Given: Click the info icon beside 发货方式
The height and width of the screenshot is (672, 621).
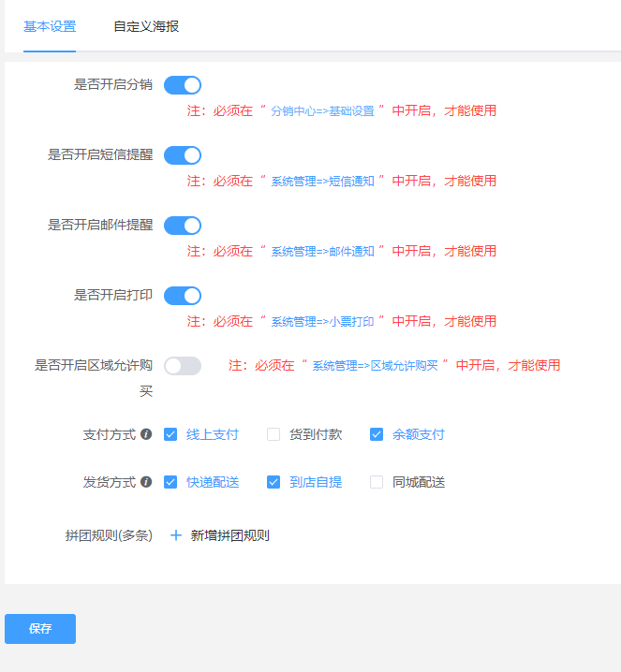Looking at the screenshot, I should click(x=146, y=482).
